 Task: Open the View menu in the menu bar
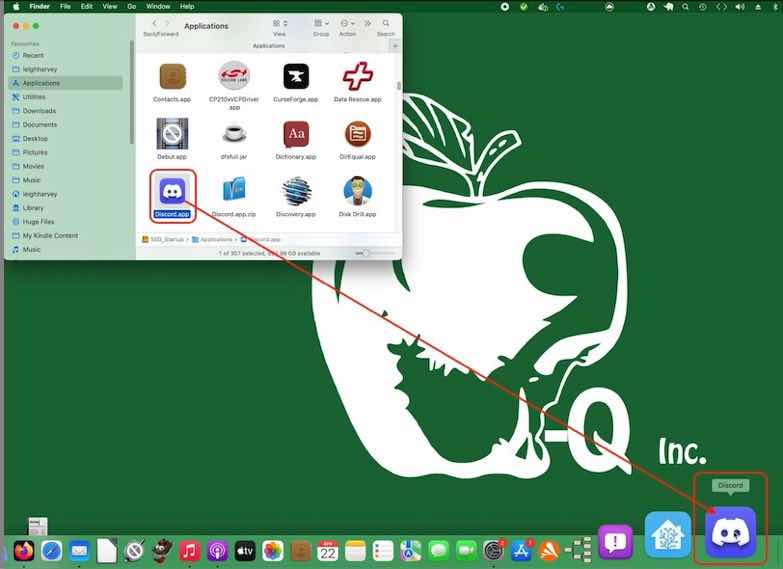pyautogui.click(x=109, y=6)
